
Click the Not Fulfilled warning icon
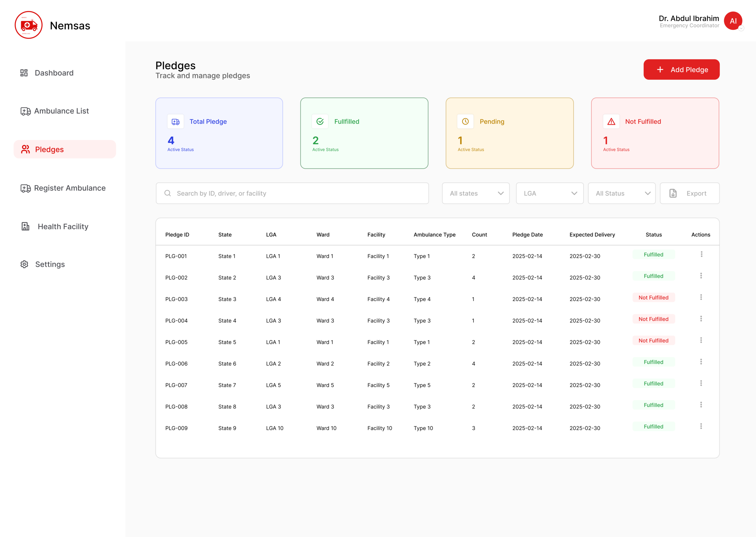point(611,122)
